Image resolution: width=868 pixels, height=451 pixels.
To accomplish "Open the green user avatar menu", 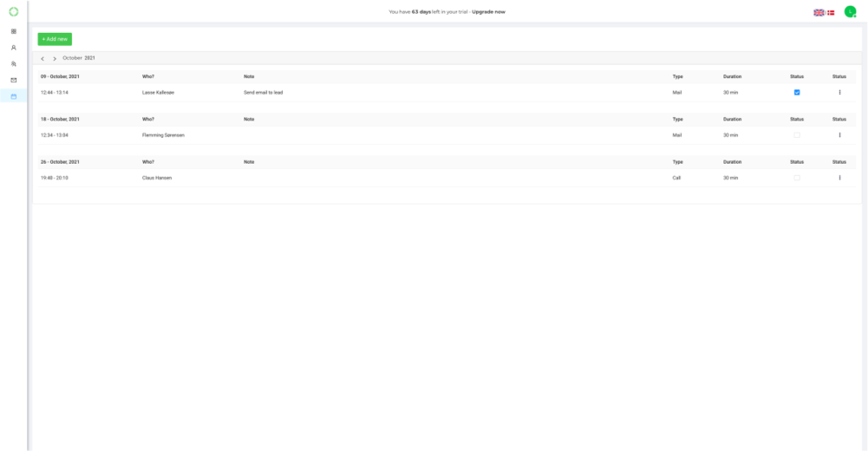I will click(850, 12).
